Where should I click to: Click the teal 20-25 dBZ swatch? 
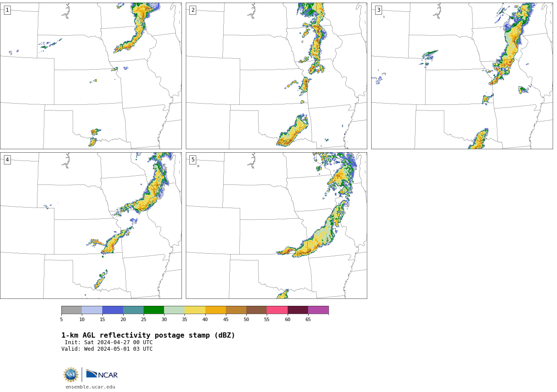pyautogui.click(x=133, y=310)
